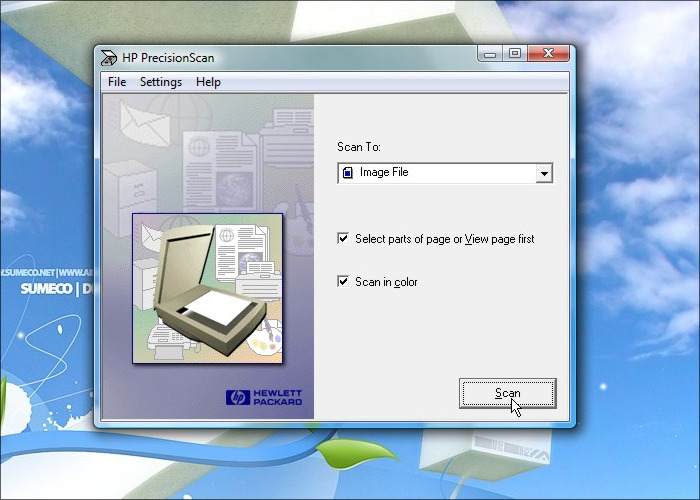Click the HP logo badge
Image resolution: width=700 pixels, height=500 pixels.
coord(238,397)
